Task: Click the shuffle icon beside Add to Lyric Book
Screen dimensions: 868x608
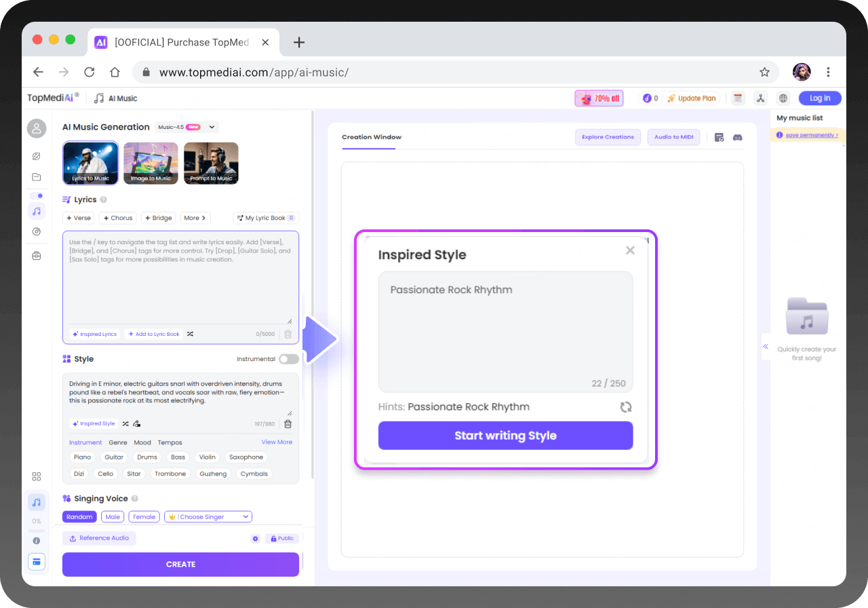Action: pos(190,334)
